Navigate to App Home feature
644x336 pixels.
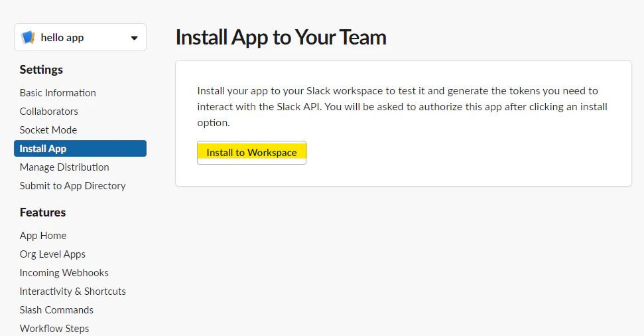(42, 236)
